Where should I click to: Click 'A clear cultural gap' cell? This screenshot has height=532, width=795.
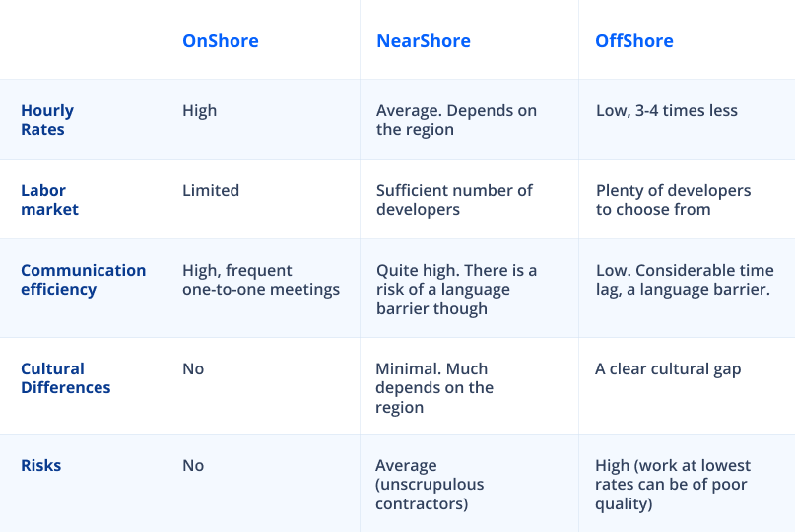click(668, 369)
